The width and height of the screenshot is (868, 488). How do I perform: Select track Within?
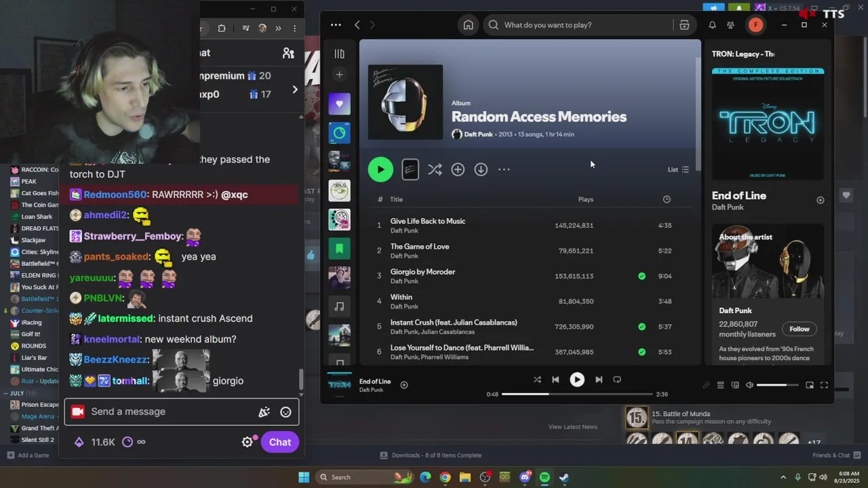[401, 297]
